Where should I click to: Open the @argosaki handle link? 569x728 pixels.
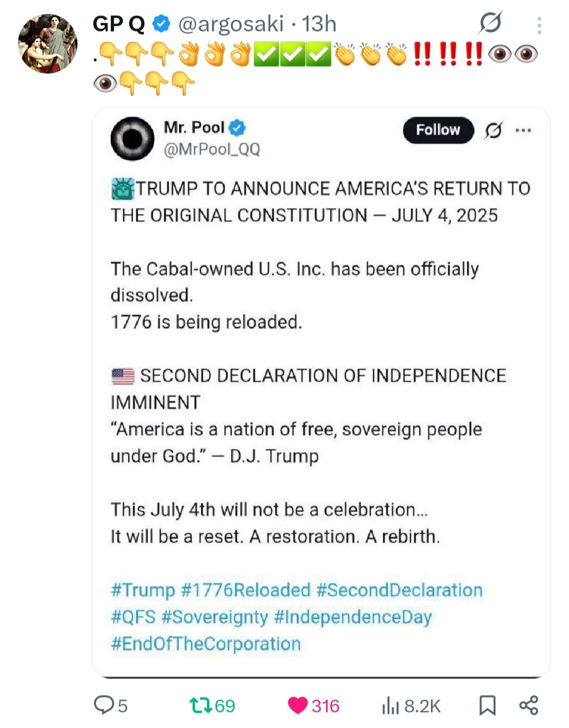pos(231,24)
